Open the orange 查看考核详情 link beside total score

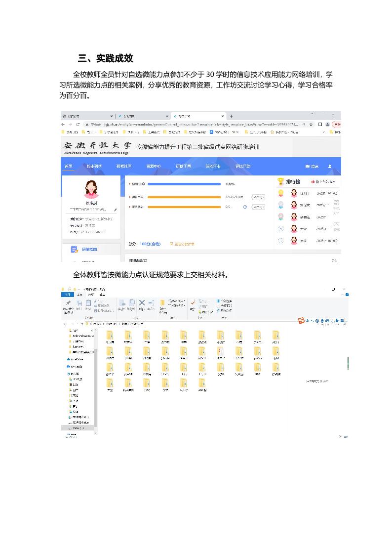point(182,244)
